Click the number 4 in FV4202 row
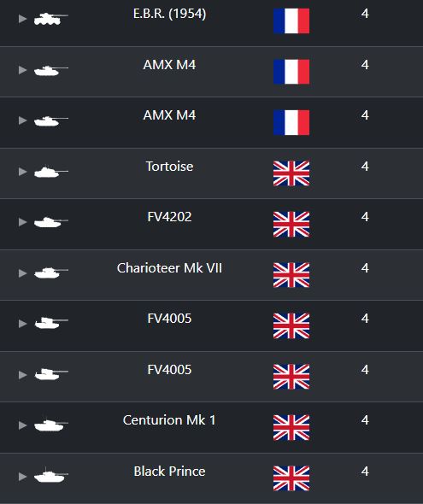This screenshot has width=423, height=504. (x=365, y=217)
